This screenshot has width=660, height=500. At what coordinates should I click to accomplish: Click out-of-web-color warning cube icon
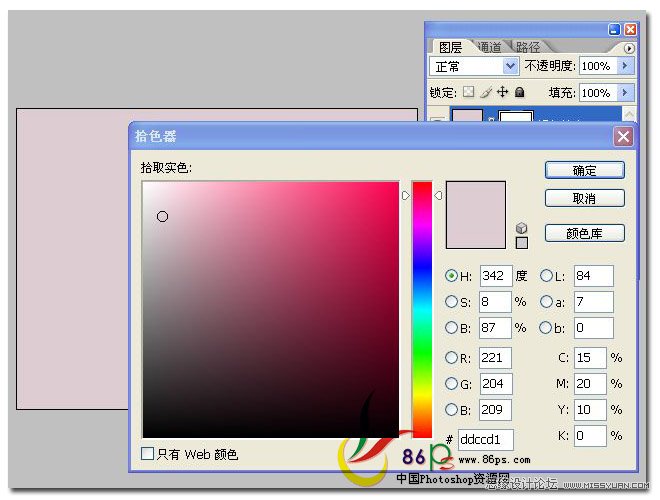pos(522,228)
